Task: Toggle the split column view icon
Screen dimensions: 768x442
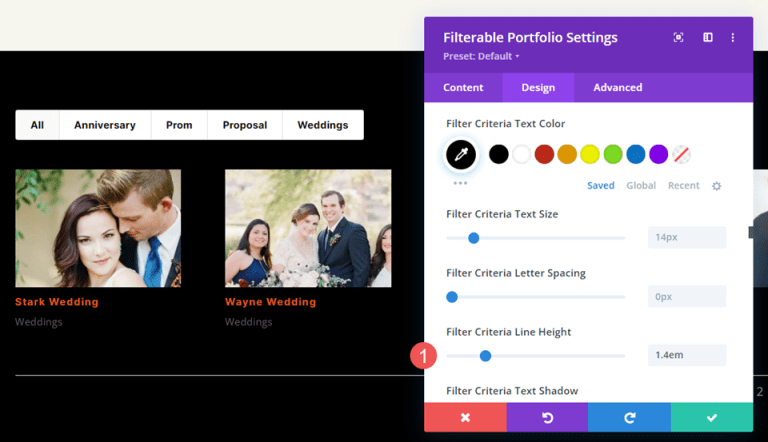Action: 708,38
